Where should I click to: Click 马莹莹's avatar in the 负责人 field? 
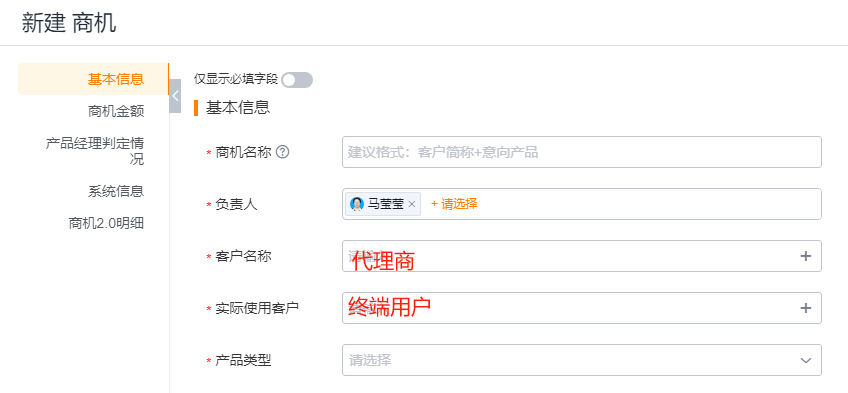[356, 204]
